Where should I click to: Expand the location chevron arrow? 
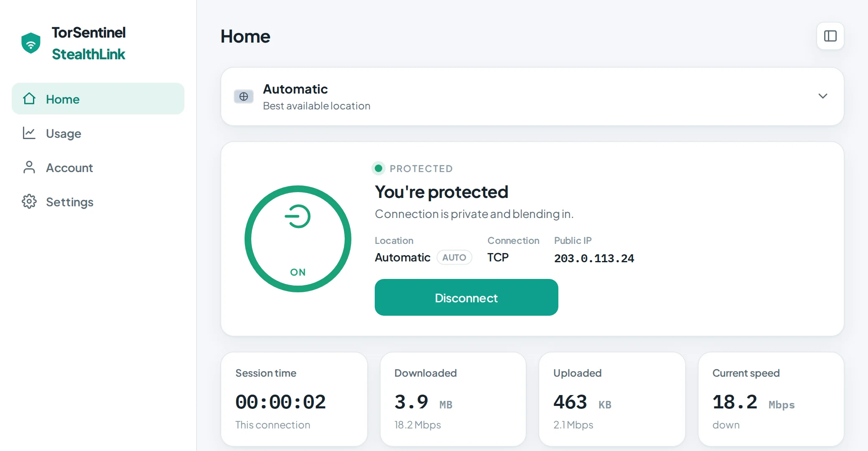click(823, 96)
